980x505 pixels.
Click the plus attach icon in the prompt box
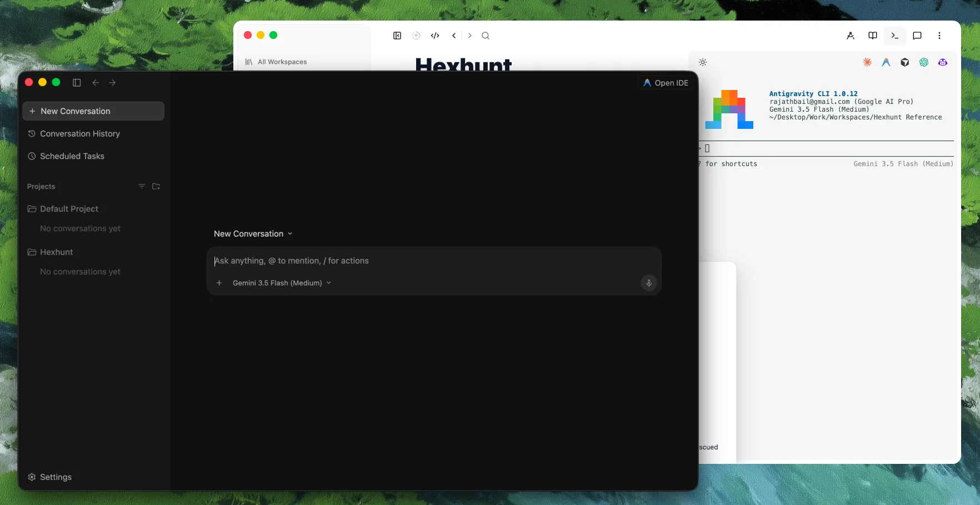219,283
